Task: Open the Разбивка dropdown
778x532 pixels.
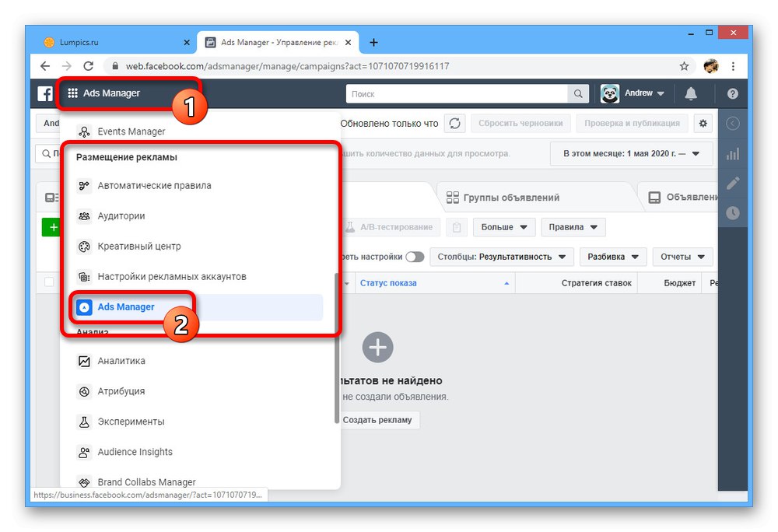Action: (613, 257)
